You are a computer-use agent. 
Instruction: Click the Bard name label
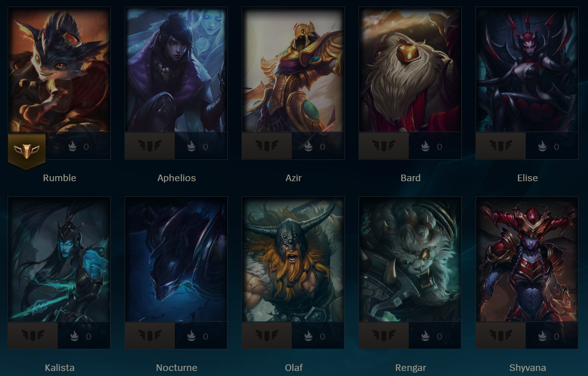coord(410,178)
